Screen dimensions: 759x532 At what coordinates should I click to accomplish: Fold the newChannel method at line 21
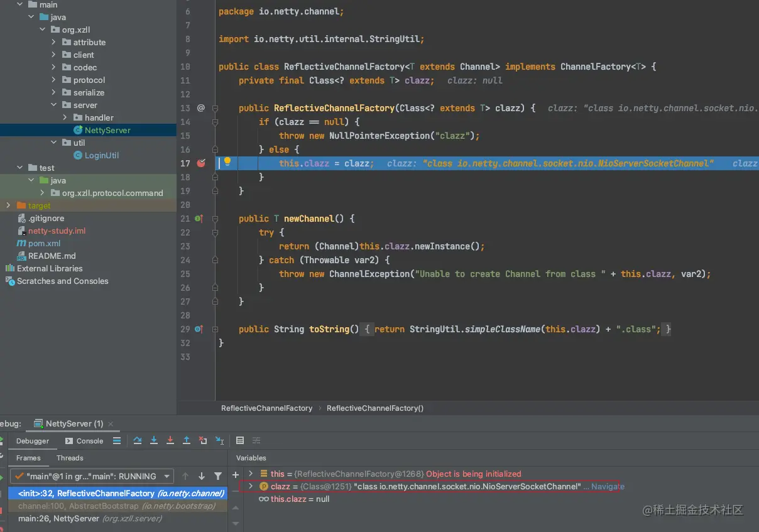click(x=215, y=219)
